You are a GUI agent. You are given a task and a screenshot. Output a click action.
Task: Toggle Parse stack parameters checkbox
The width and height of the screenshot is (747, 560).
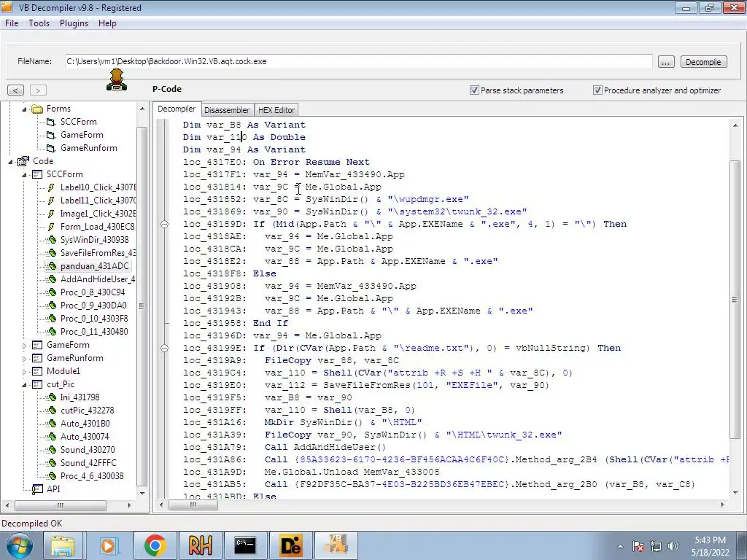474,90
